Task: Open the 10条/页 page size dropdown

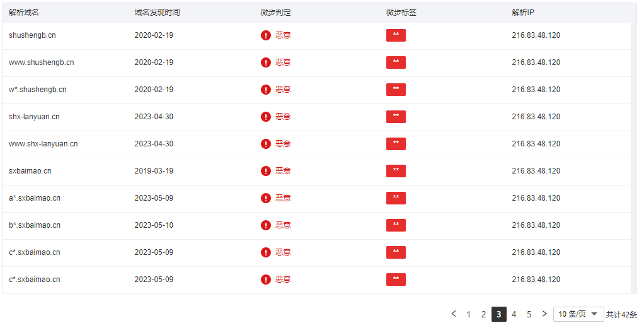Action: (578, 314)
